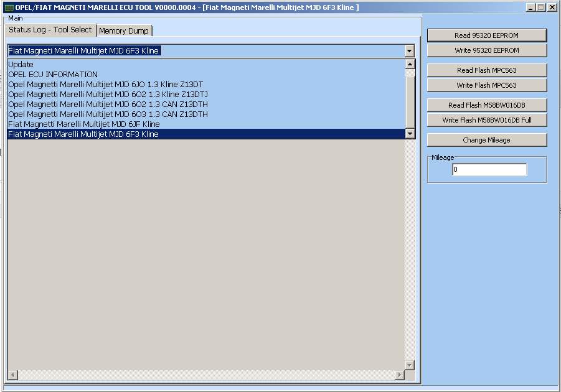This screenshot has width=561, height=392.
Task: Switch to the Memory Dump tab
Action: (124, 30)
